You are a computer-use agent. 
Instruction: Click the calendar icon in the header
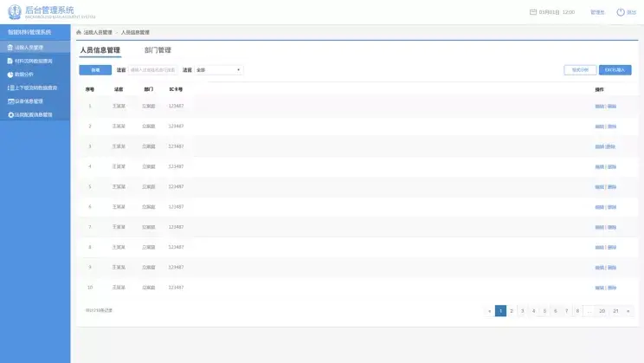click(x=532, y=12)
